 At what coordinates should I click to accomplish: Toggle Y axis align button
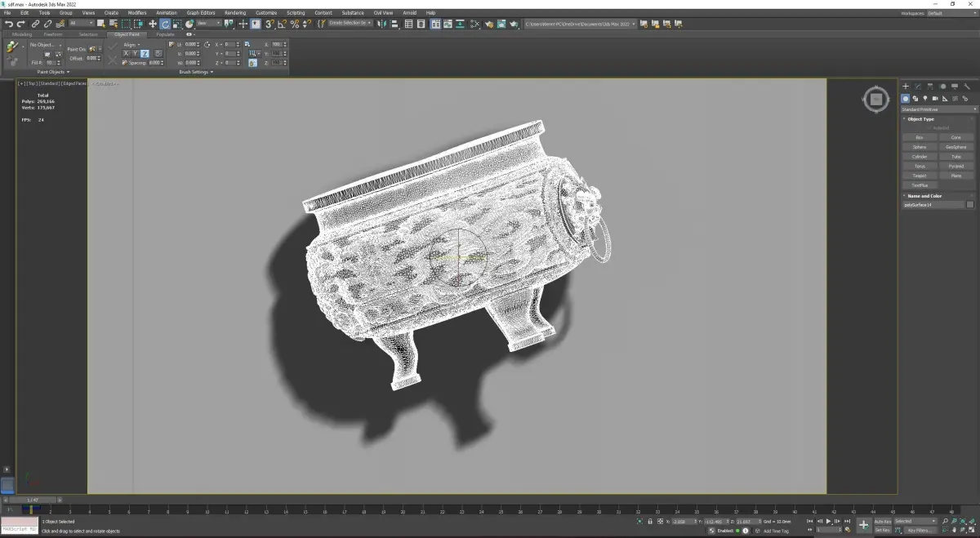pyautogui.click(x=136, y=53)
